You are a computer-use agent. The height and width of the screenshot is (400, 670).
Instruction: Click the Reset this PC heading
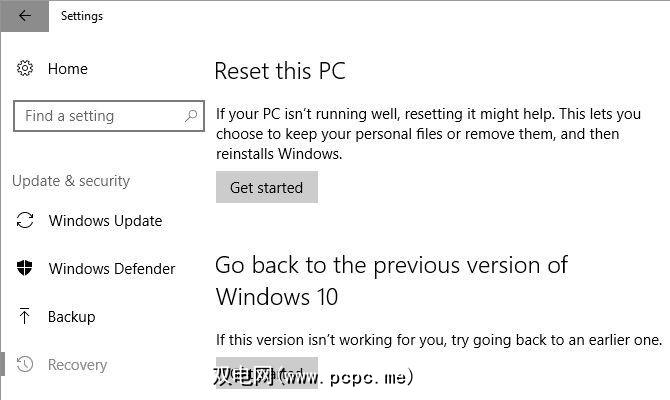280,71
